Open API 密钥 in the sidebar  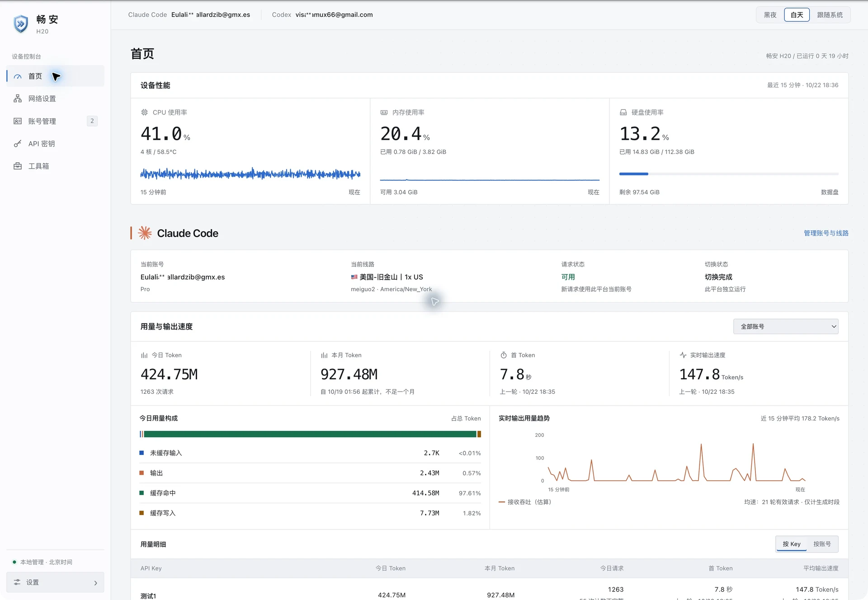(x=55, y=144)
